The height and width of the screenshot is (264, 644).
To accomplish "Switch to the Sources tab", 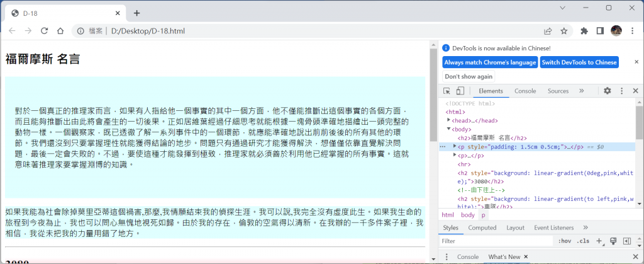I will click(558, 91).
